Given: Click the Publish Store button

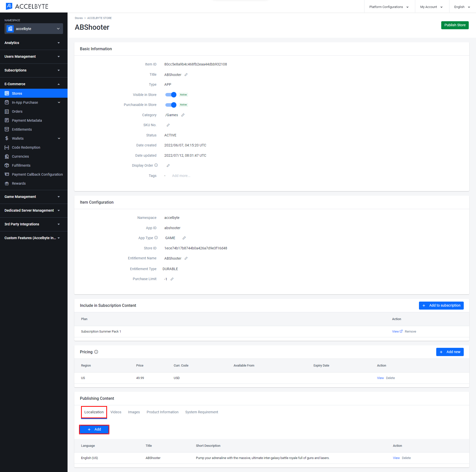Looking at the screenshot, I should (455, 25).
